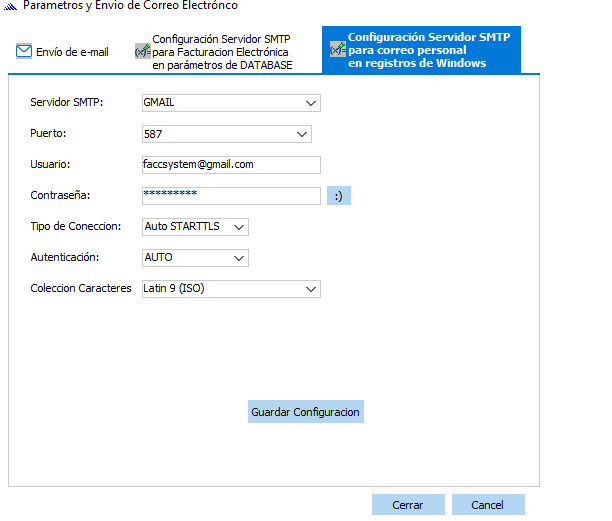Click the Usuario email input field
The width and height of the screenshot is (612, 521).
click(x=230, y=165)
